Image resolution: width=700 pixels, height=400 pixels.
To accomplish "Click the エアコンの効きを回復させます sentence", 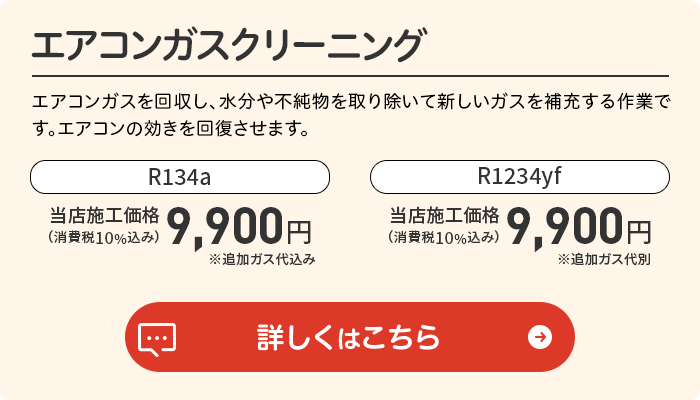I will coord(184,129).
